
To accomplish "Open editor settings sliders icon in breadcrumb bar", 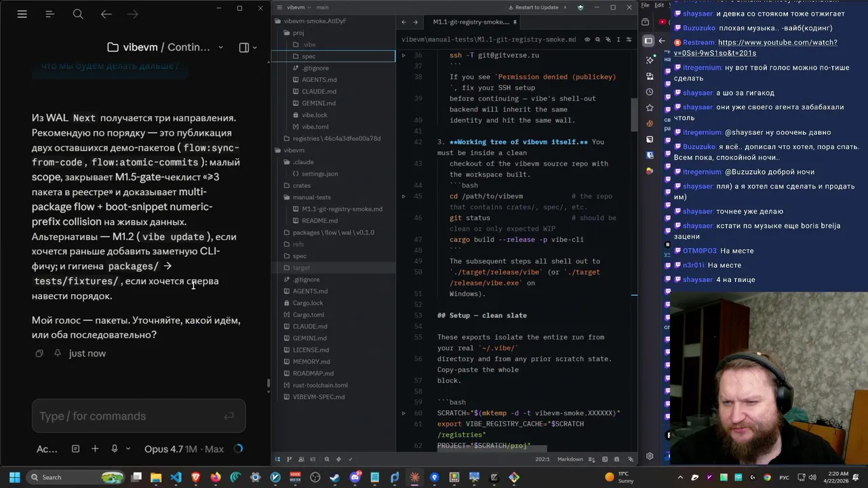I will click(x=629, y=39).
